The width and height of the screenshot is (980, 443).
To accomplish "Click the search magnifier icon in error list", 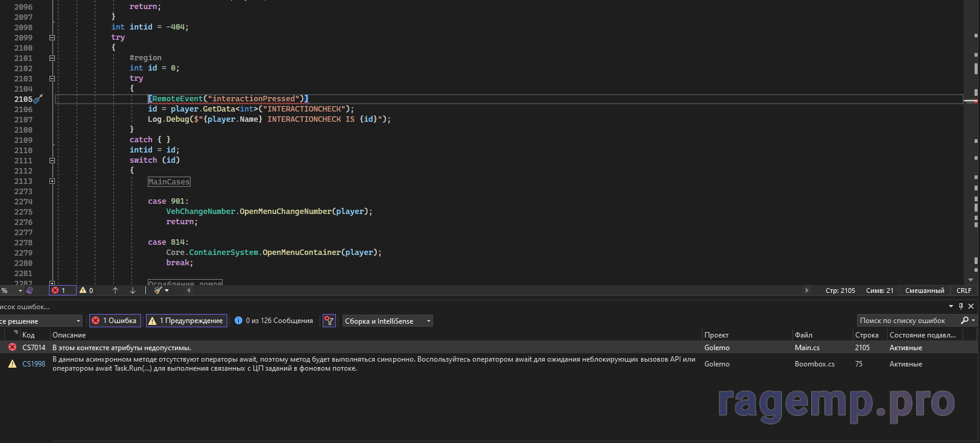I will point(965,321).
